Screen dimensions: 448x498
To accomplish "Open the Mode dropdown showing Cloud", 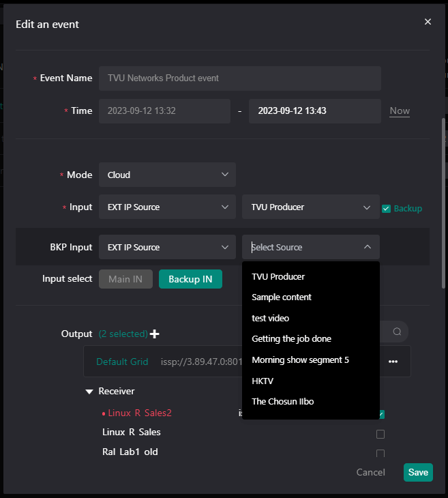I will click(x=167, y=175).
